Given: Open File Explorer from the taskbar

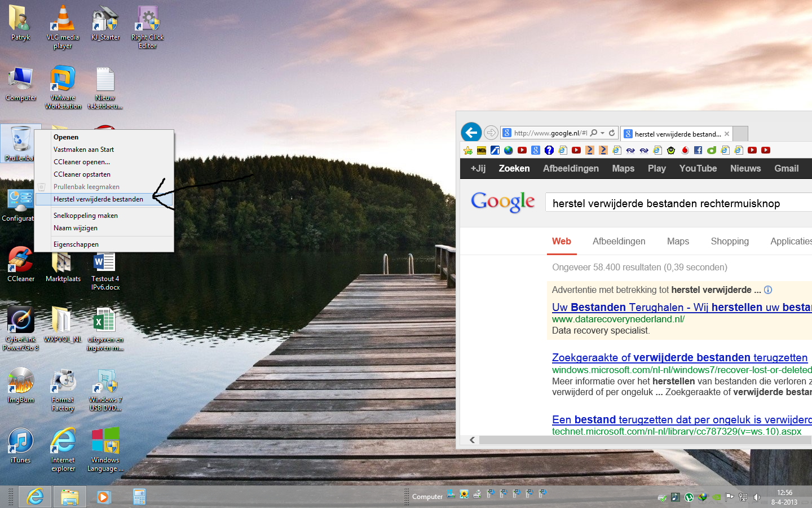Looking at the screenshot, I should pos(69,497).
